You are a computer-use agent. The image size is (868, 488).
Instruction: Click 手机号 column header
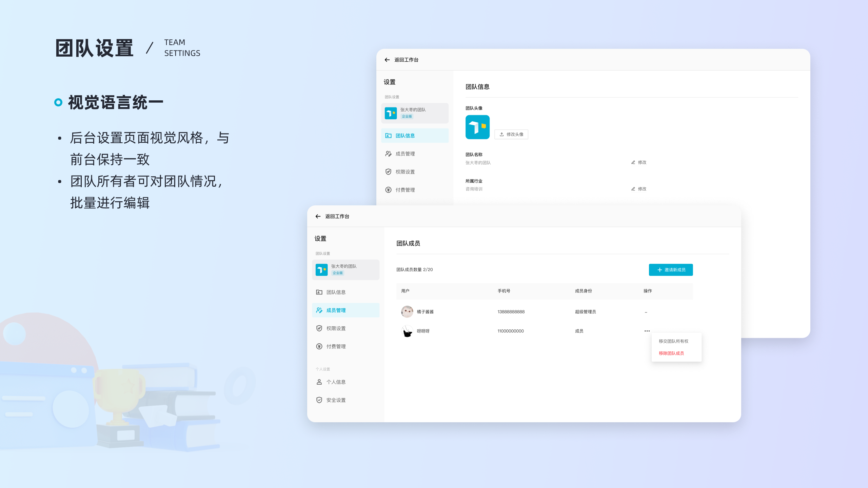pos(504,291)
